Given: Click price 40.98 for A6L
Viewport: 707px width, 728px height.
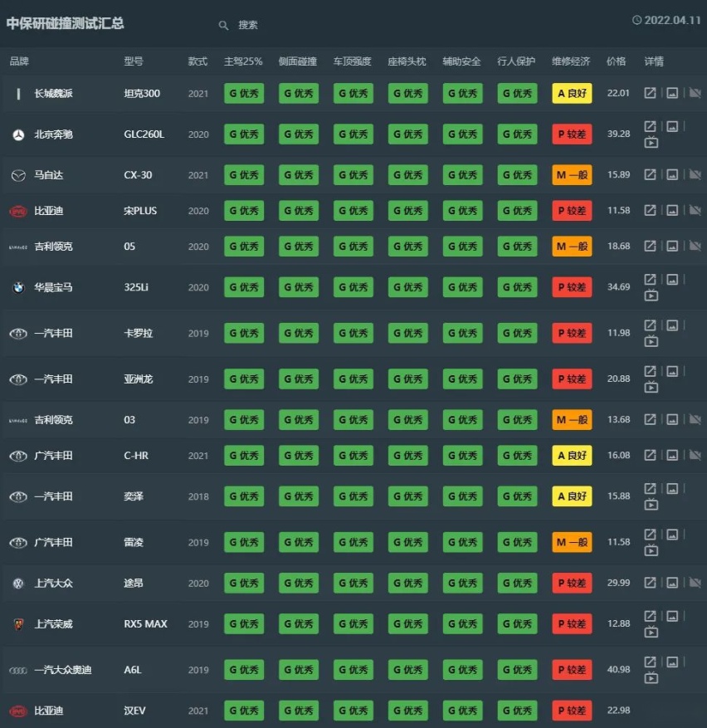Looking at the screenshot, I should click(x=619, y=670).
